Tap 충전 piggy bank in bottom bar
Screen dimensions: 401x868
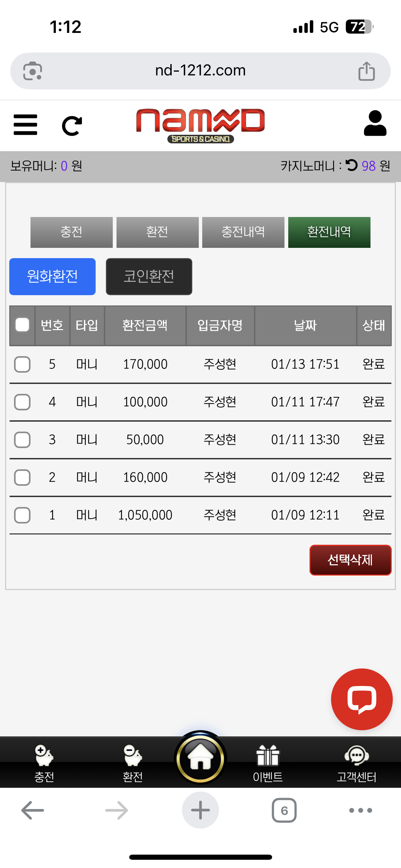[44, 763]
